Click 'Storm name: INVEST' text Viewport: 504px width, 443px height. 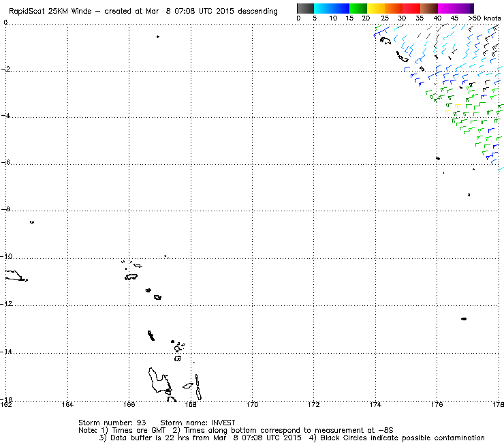tap(198, 423)
